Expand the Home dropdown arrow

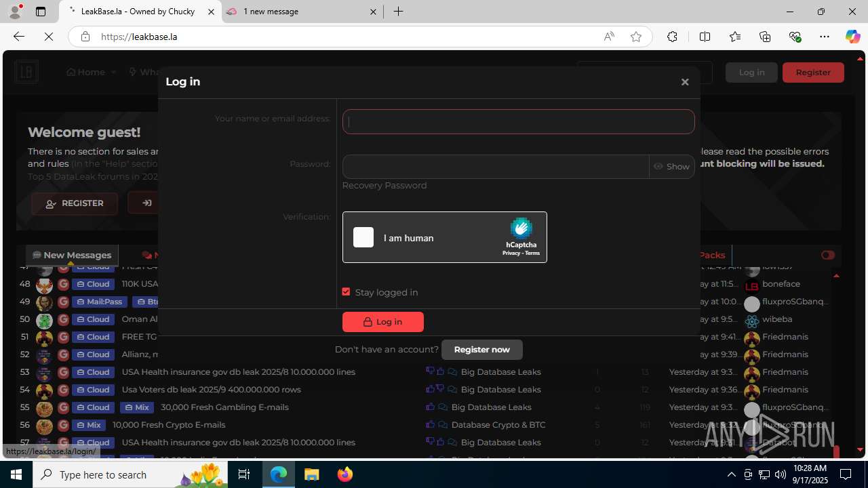pos(114,73)
